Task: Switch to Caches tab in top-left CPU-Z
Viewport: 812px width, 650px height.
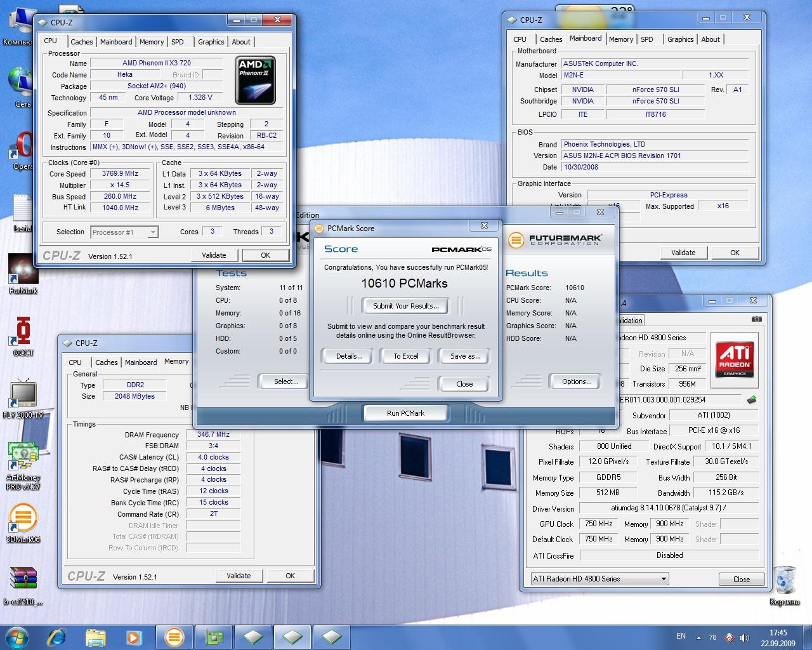Action: point(81,42)
